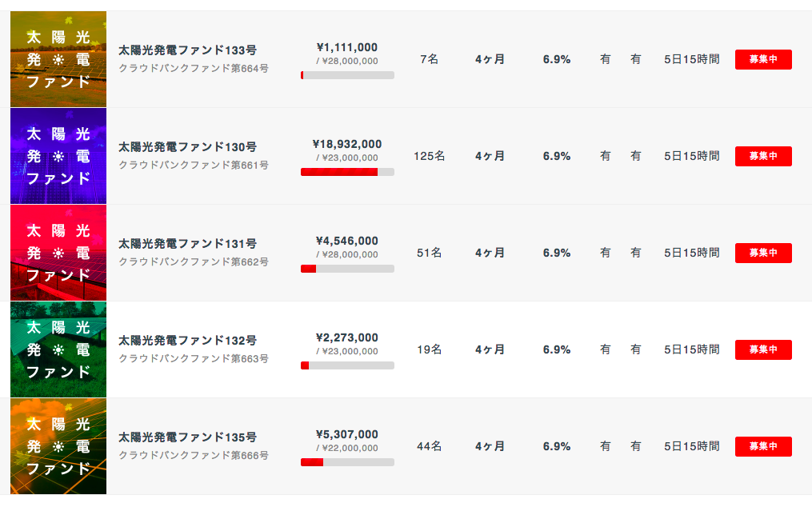The image size is (812, 507).
Task: Open the red 太陽光発電ファンド131号 thumbnail
Action: point(58,253)
